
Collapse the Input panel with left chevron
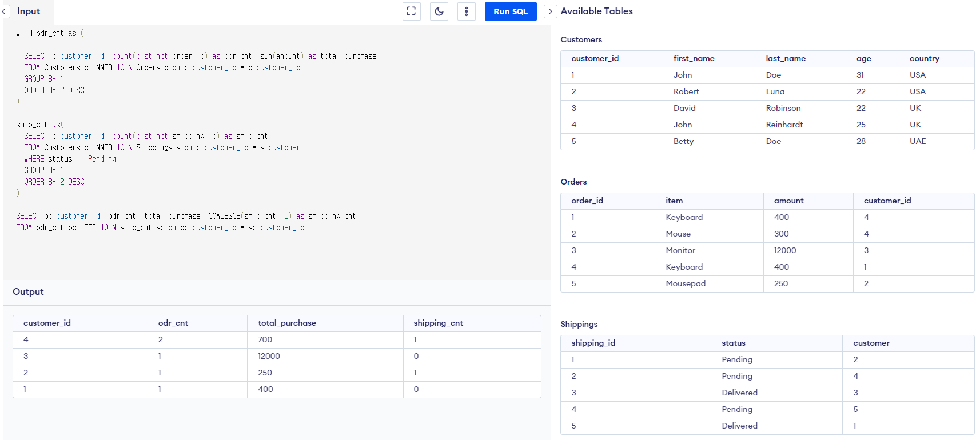click(4, 11)
